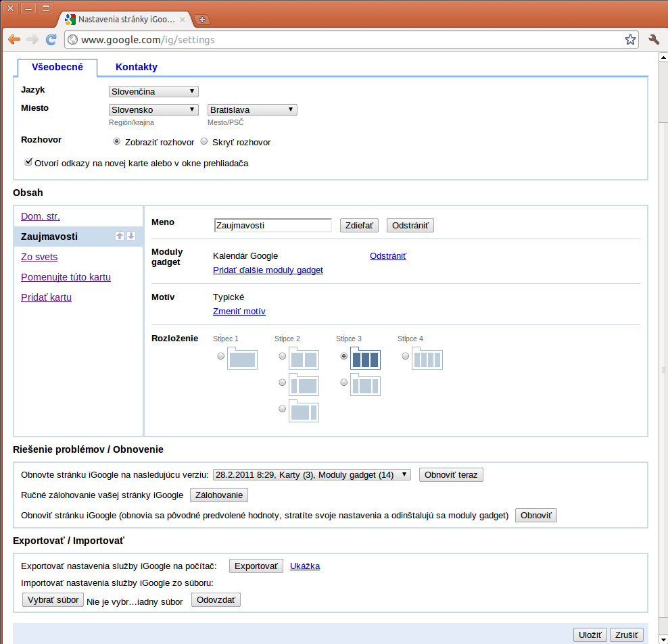Select equal three-column layout radio

click(x=343, y=356)
